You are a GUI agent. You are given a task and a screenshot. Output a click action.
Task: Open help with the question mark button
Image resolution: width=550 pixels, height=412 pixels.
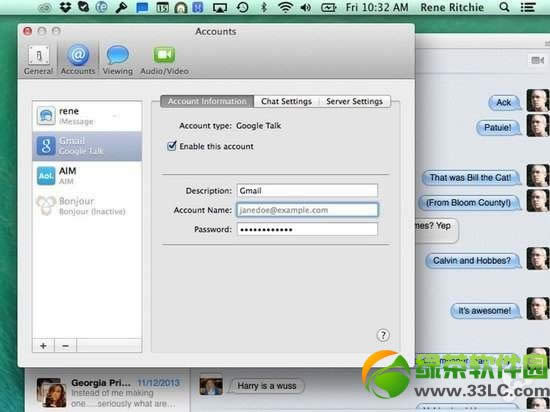(x=383, y=335)
